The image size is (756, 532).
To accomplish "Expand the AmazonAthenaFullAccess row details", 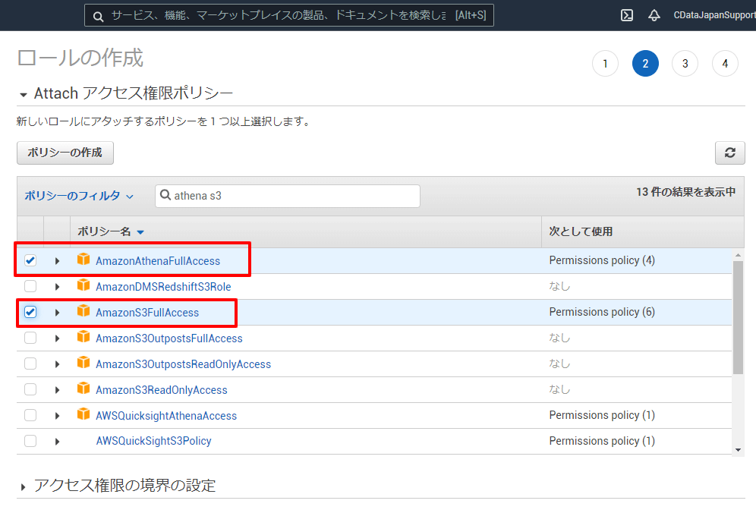I will [x=57, y=261].
